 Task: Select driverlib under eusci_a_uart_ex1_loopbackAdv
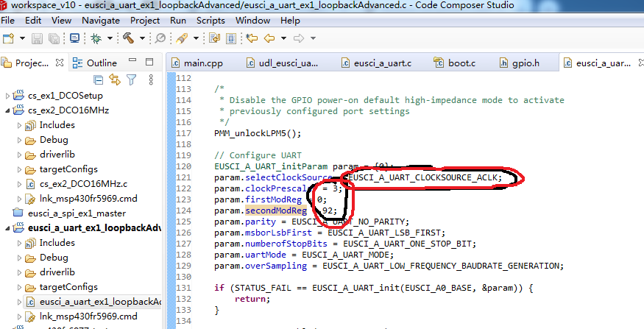click(x=57, y=272)
